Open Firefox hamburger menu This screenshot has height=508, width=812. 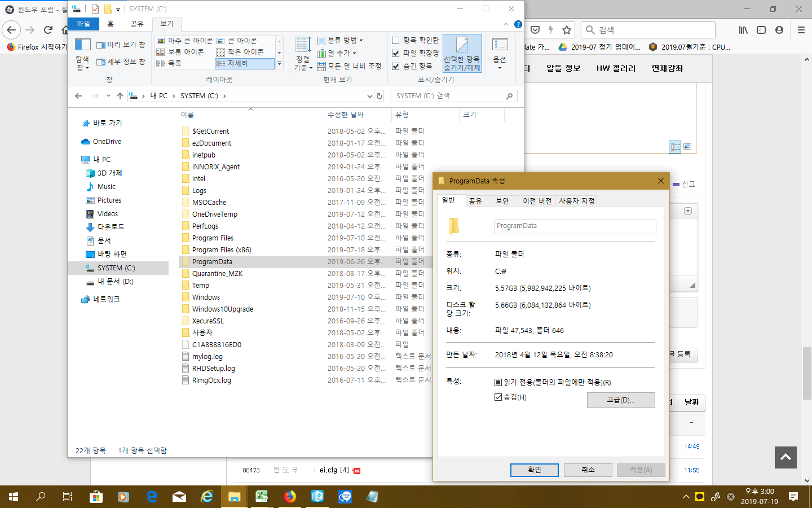[x=801, y=30]
